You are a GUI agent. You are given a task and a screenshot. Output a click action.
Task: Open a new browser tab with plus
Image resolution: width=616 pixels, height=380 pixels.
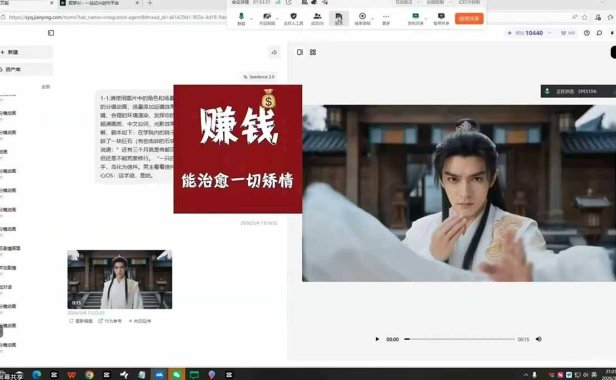click(150, 3)
